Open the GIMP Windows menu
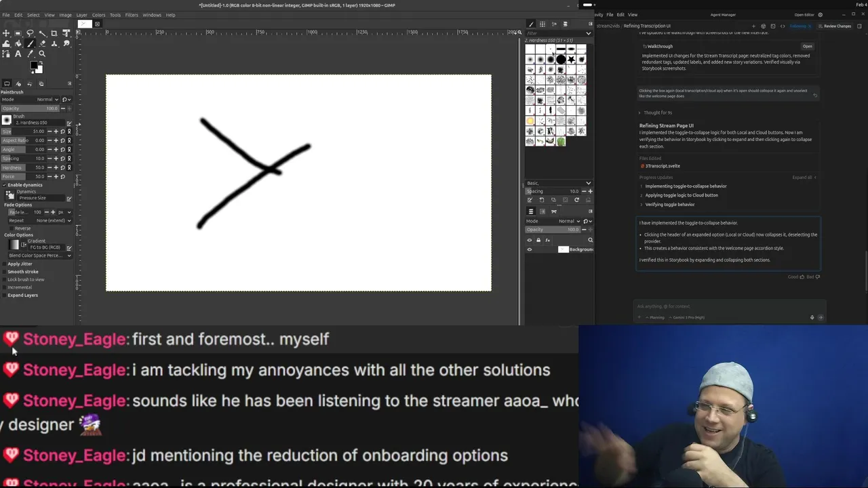 coord(152,15)
